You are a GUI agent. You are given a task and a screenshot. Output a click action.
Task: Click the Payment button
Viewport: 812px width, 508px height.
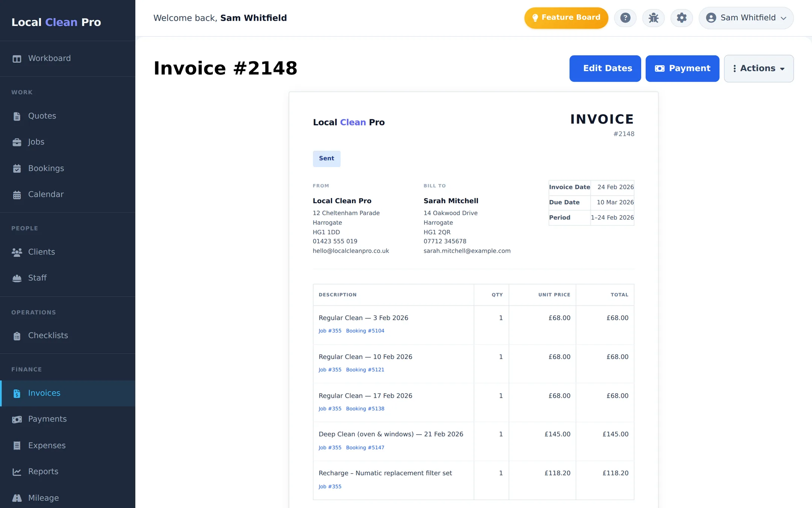point(682,68)
